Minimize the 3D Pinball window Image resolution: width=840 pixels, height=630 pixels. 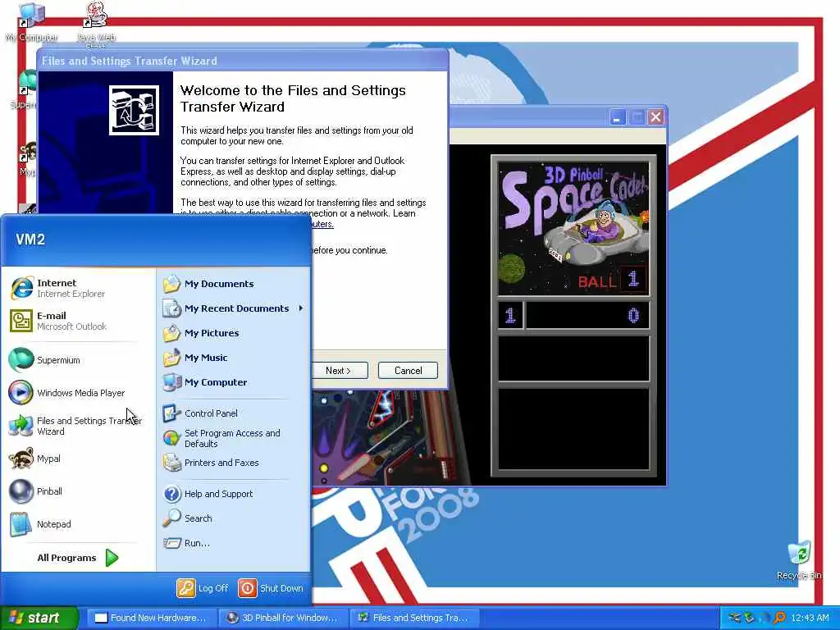(x=617, y=116)
